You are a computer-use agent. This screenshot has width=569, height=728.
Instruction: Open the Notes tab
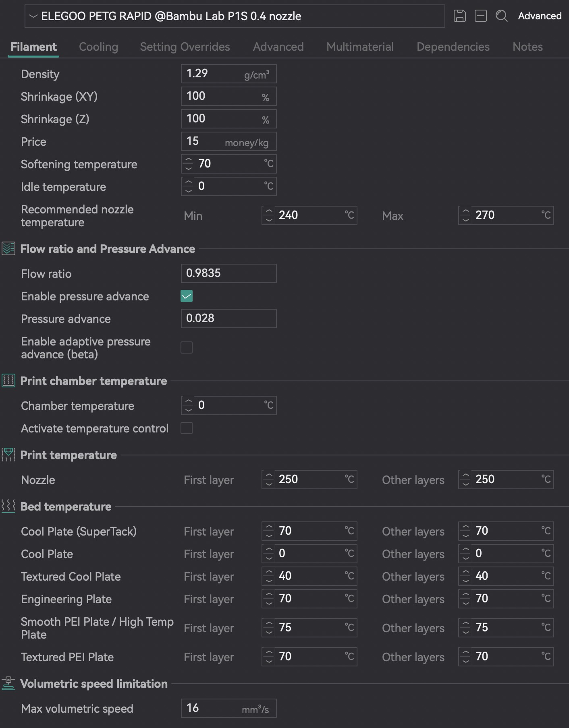[527, 47]
